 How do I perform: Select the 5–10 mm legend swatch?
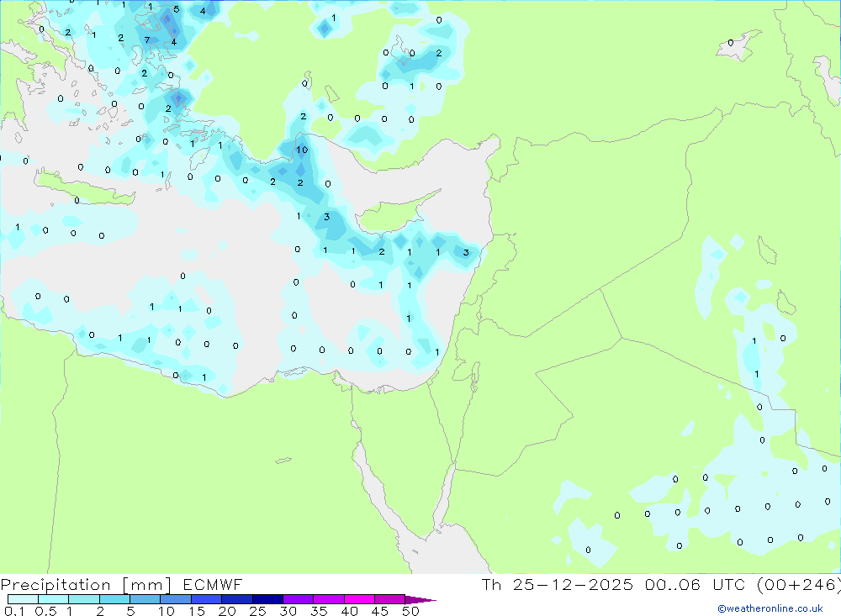(x=145, y=599)
